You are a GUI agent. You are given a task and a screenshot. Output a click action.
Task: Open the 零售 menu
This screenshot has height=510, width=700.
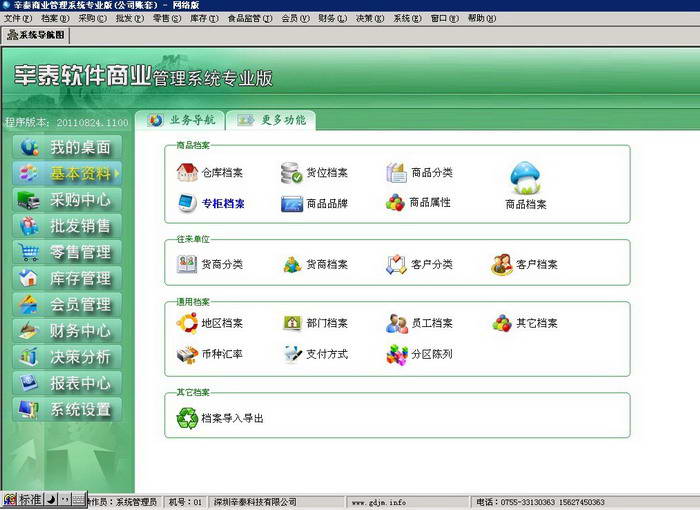[x=167, y=18]
